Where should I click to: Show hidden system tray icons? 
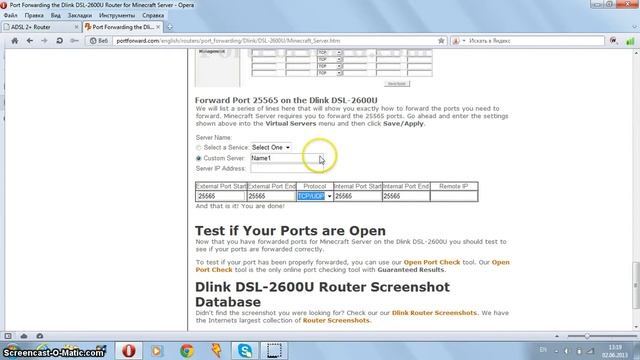pyautogui.click(x=556, y=351)
